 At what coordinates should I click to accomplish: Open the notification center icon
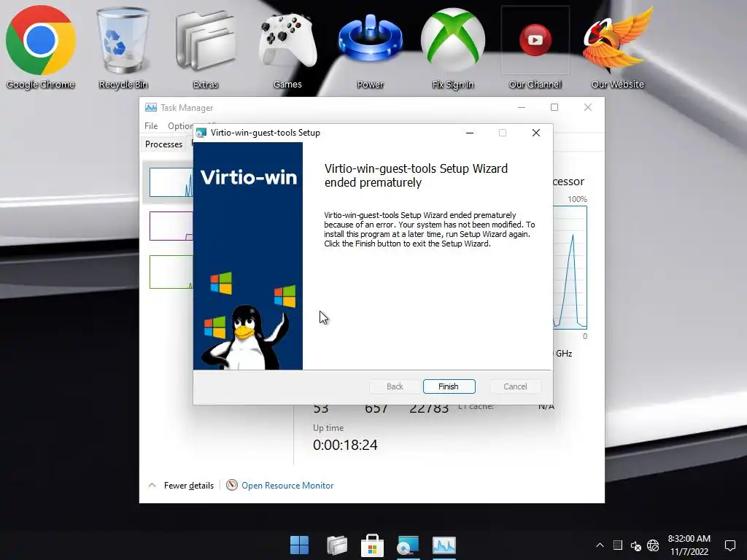click(x=729, y=545)
